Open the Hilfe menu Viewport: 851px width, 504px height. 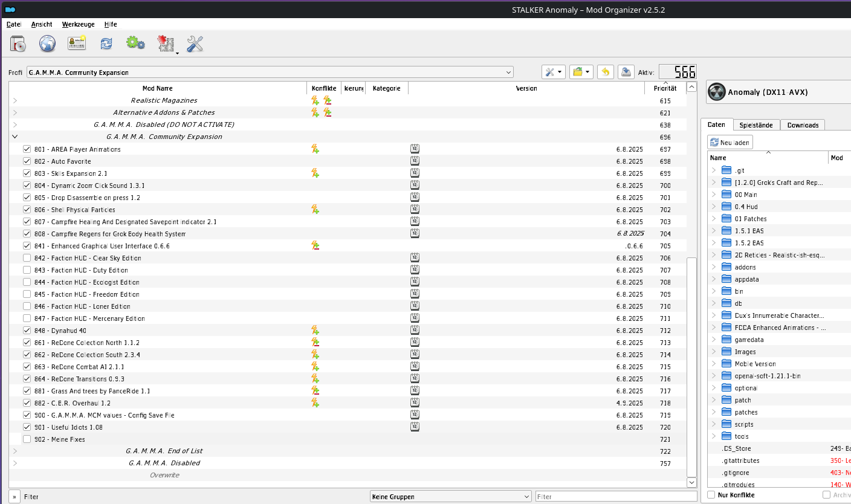(111, 24)
